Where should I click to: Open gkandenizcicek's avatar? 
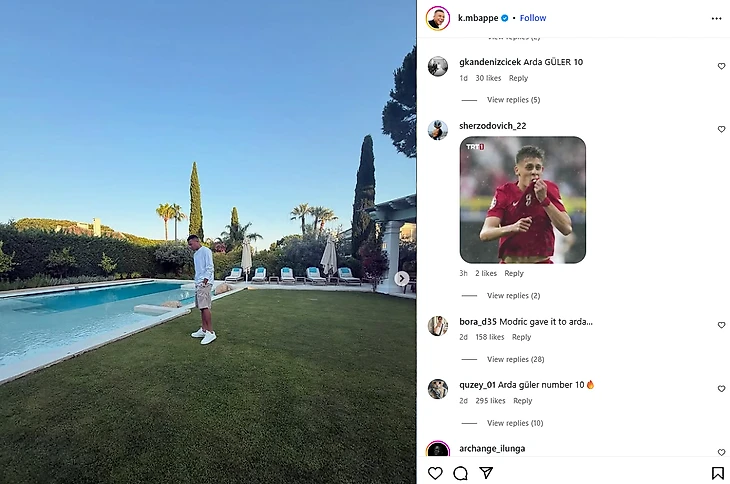438,67
